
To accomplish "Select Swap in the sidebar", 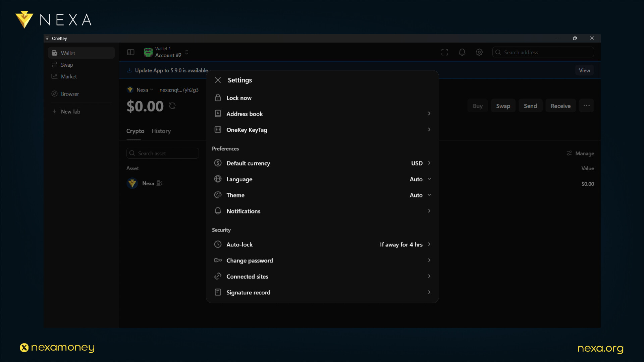I will pyautogui.click(x=81, y=65).
